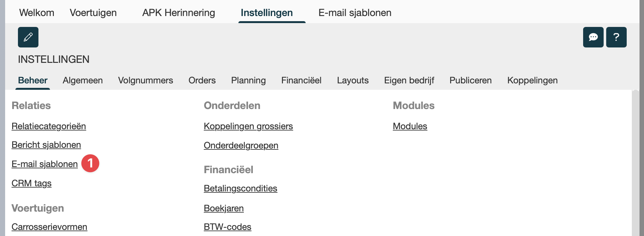644x236 pixels.
Task: Click the pencil edit icon
Action: 28,37
